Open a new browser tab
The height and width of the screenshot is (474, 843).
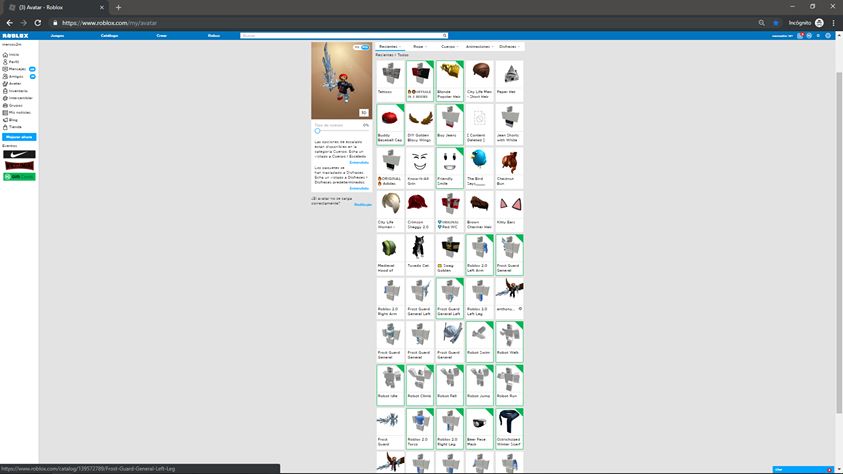point(118,8)
